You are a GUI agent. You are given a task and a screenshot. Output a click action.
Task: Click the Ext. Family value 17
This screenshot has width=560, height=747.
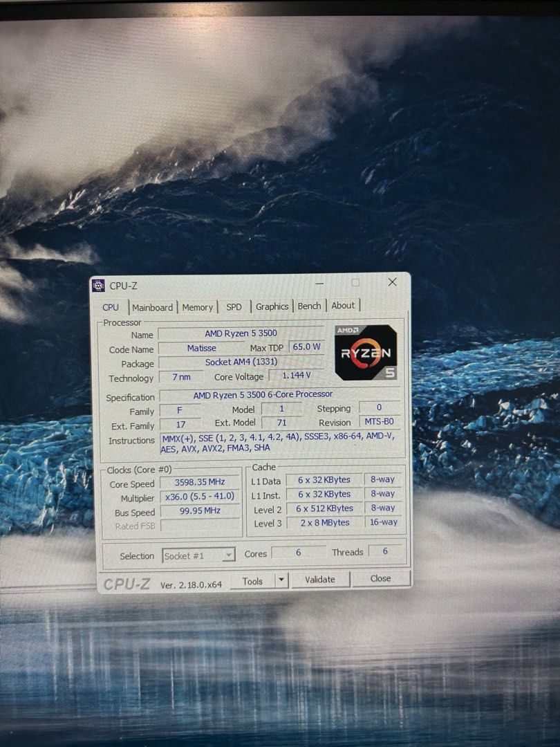[x=180, y=425]
